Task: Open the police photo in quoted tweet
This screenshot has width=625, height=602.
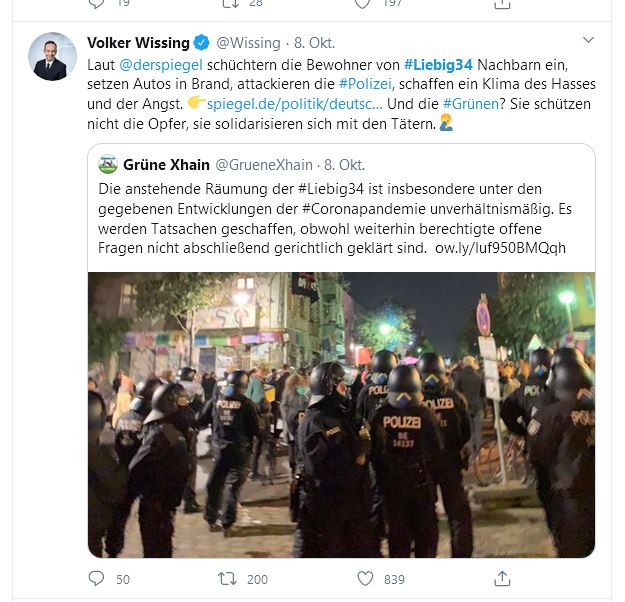Action: [342, 415]
